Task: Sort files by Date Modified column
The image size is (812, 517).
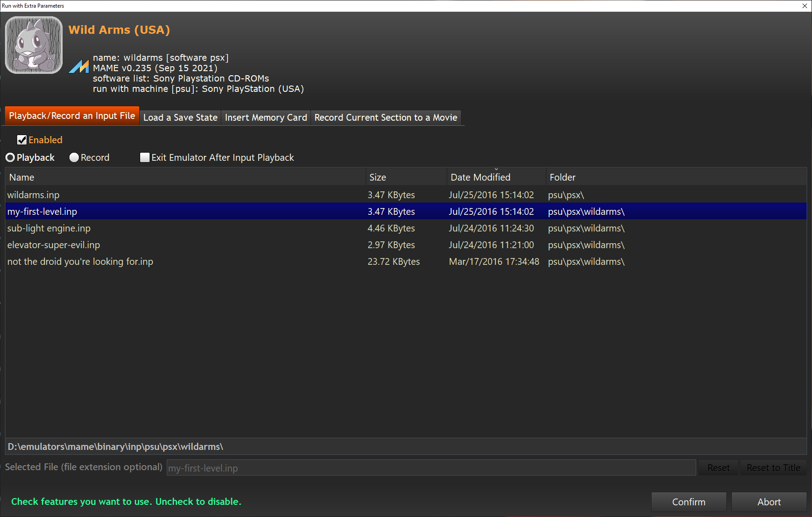Action: 480,177
